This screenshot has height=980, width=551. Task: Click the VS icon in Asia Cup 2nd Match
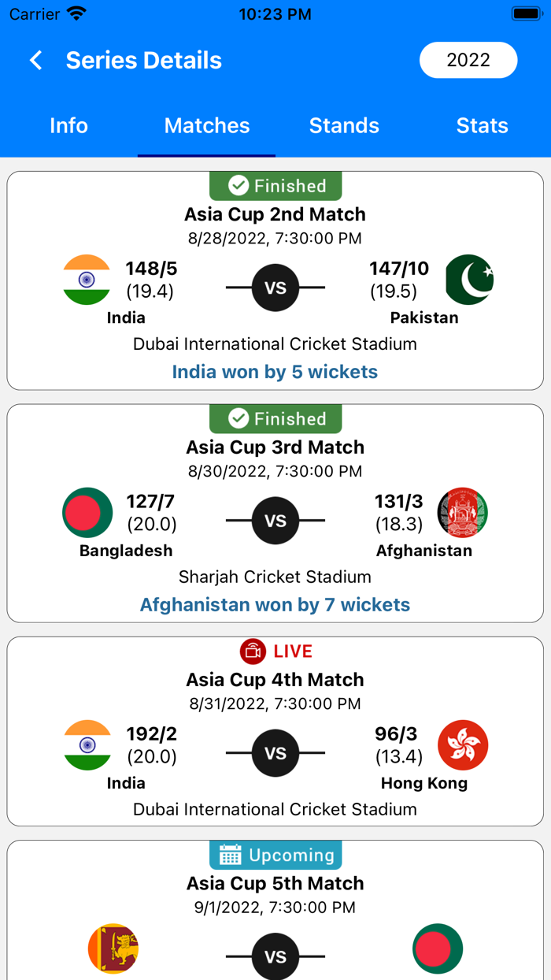pyautogui.click(x=275, y=288)
